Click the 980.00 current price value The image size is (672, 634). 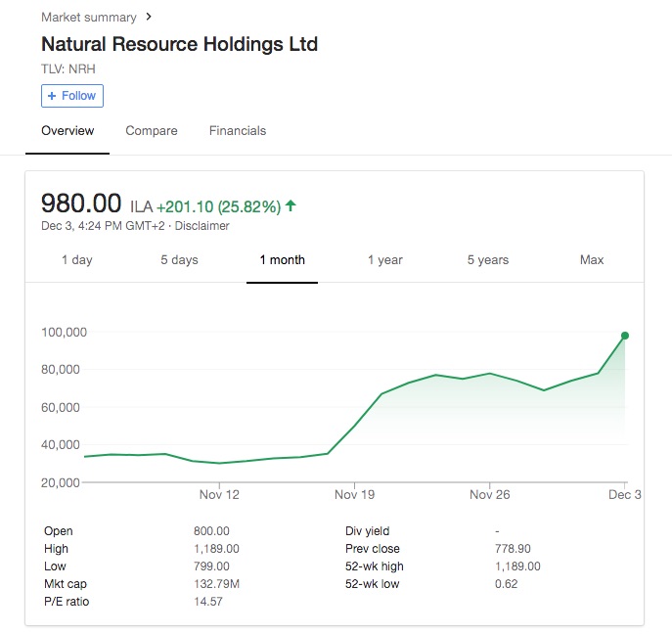tap(81, 204)
